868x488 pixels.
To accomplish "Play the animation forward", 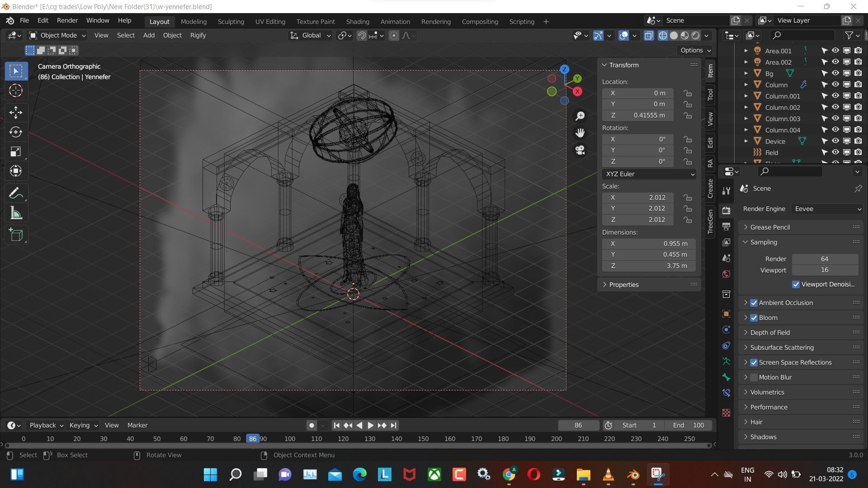I will [370, 425].
